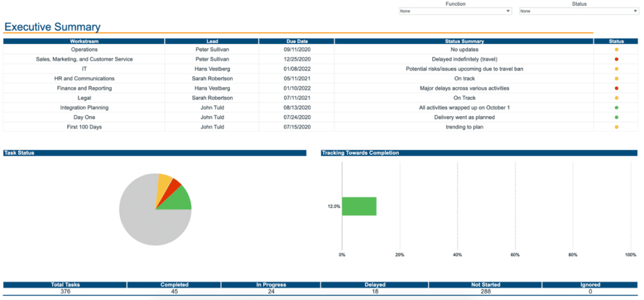Click the yellow status dot for Operations

click(616, 49)
